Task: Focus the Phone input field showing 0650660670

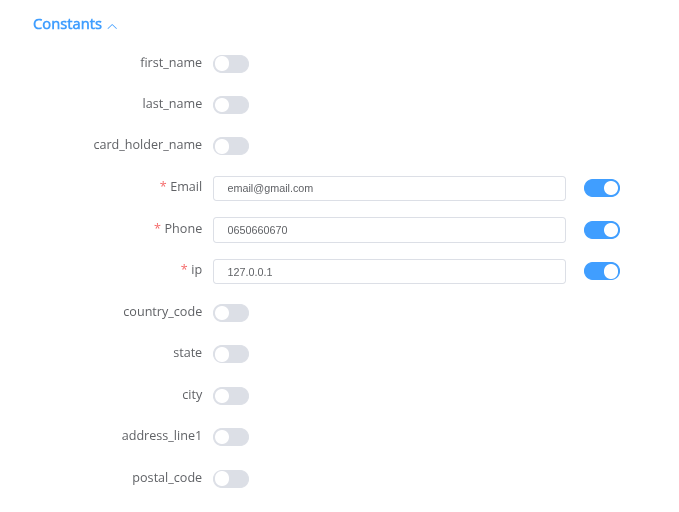Action: 389,230
